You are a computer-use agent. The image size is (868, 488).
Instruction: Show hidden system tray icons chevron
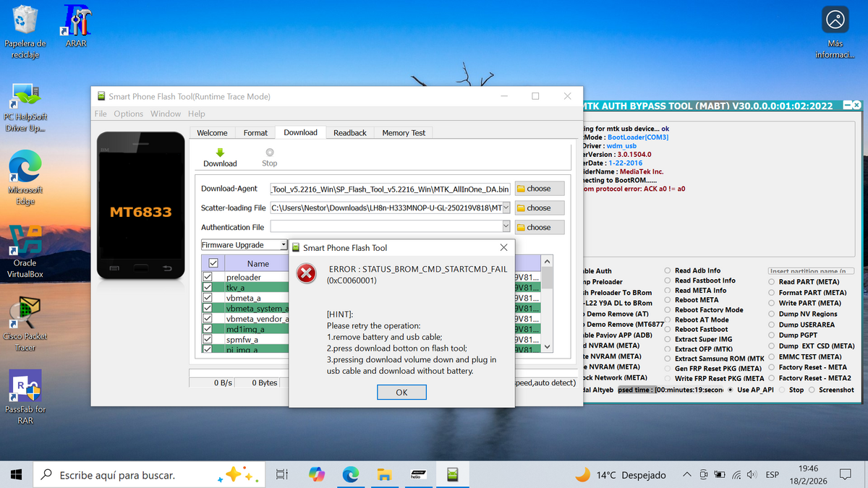point(687,475)
